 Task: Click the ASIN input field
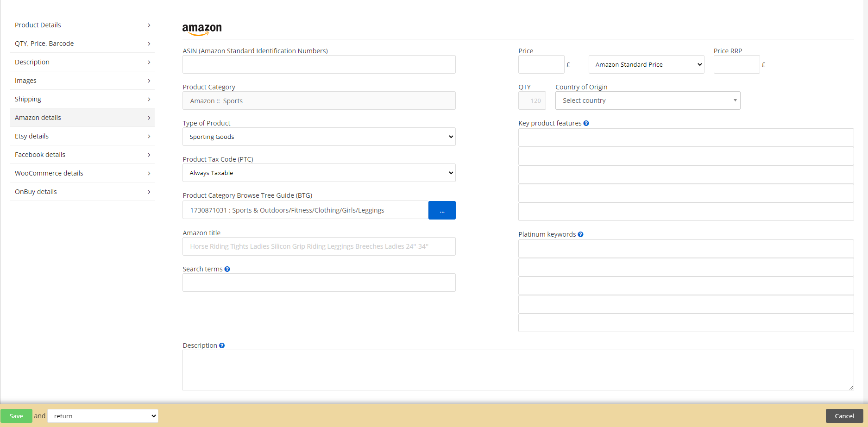(319, 64)
